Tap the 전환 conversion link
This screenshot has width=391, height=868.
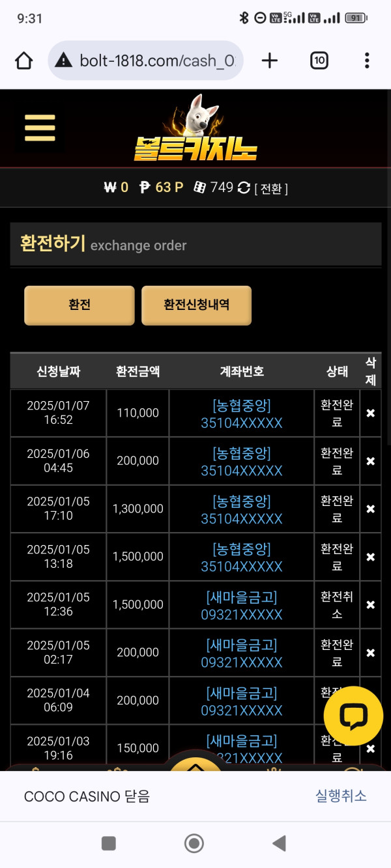pos(270,189)
